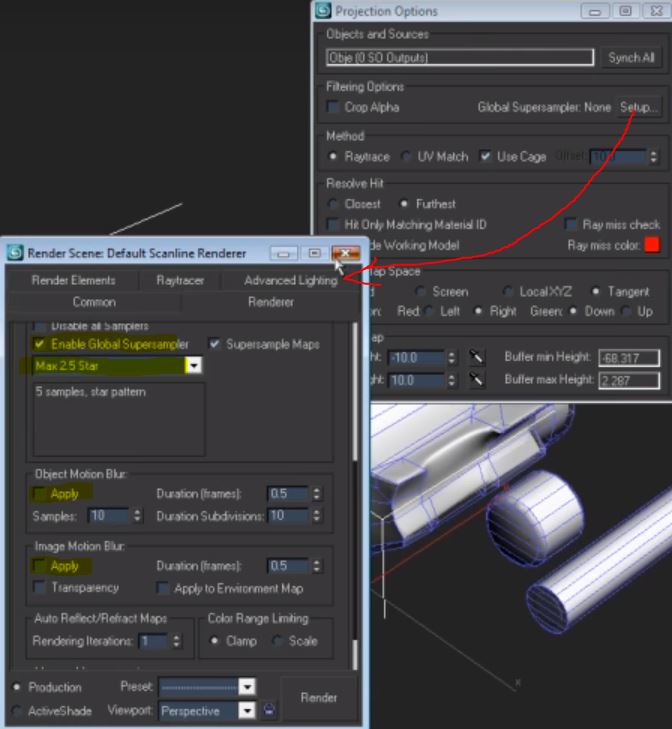
Task: Toggle the Ray miss check checkbox
Action: (x=571, y=224)
